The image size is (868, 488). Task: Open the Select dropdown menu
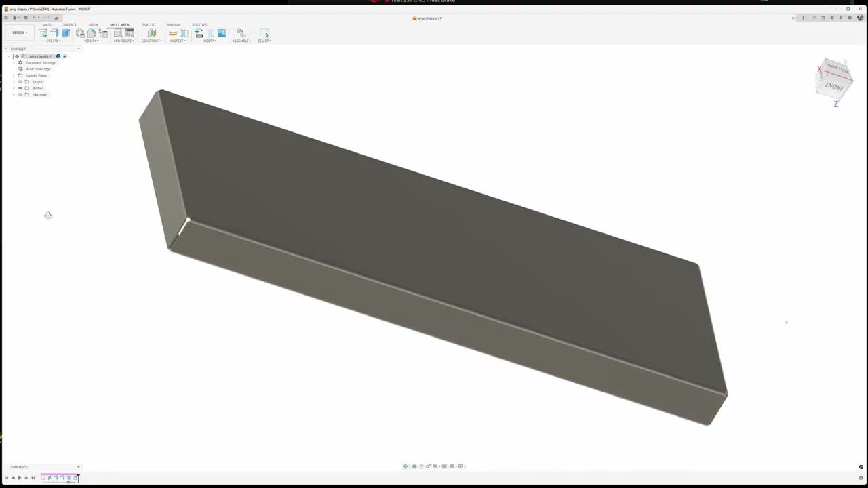point(264,41)
